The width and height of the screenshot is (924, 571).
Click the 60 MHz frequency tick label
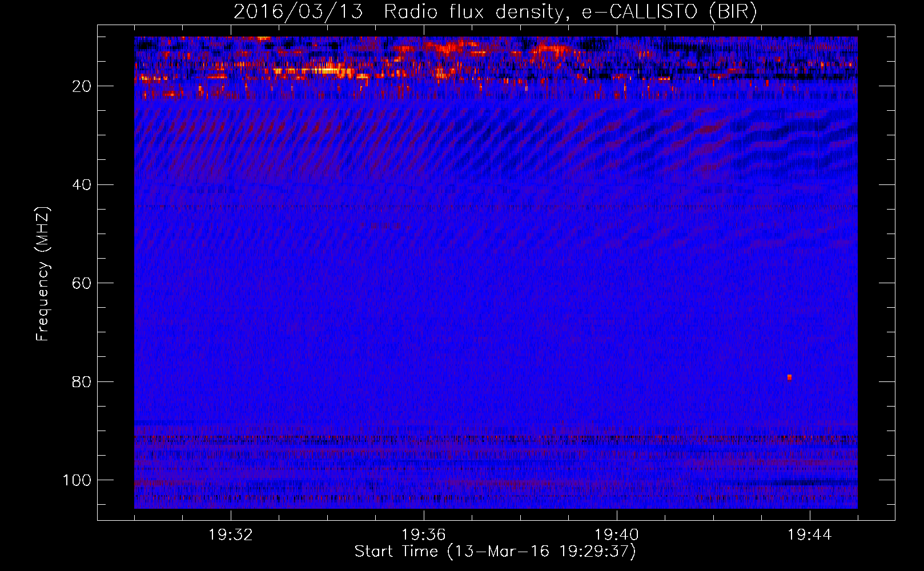[x=82, y=283]
